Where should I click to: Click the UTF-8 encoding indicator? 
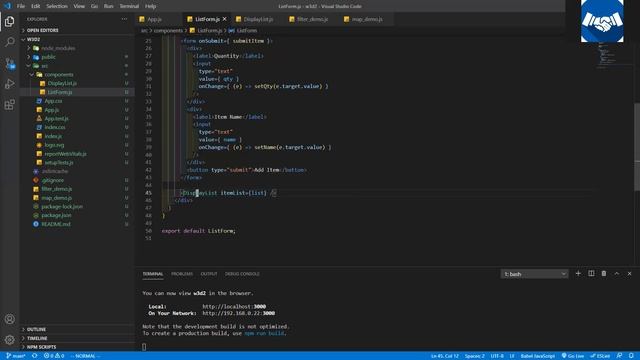tap(497, 356)
